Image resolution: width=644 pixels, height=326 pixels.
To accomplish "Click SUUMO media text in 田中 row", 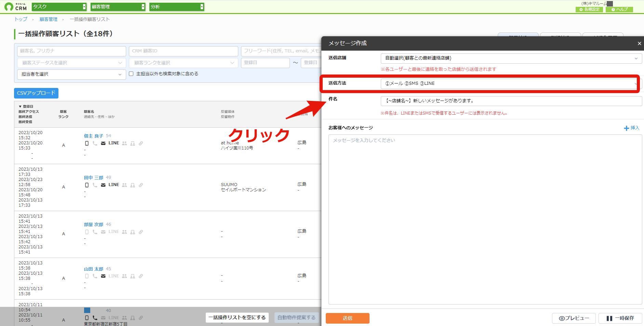I will click(x=229, y=185).
